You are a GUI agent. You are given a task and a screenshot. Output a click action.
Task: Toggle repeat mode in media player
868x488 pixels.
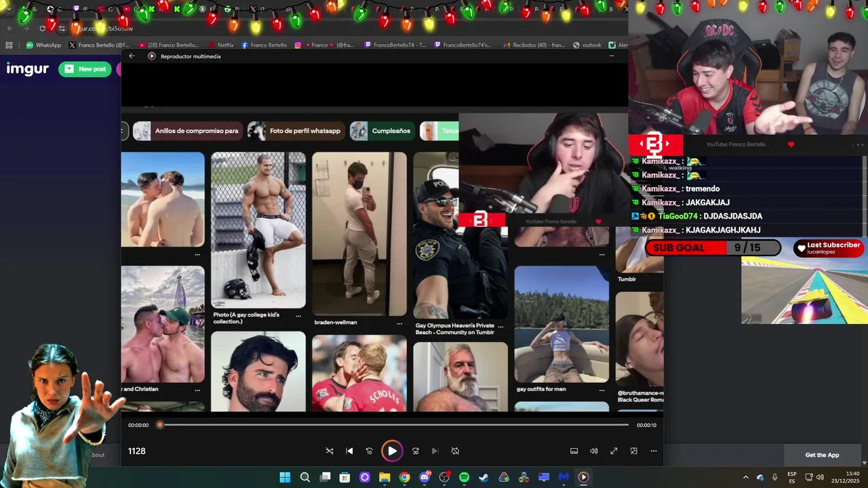pyautogui.click(x=455, y=451)
